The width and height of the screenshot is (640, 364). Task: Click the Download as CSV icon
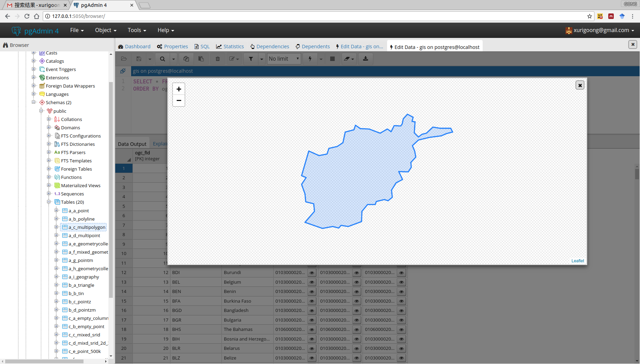click(365, 59)
